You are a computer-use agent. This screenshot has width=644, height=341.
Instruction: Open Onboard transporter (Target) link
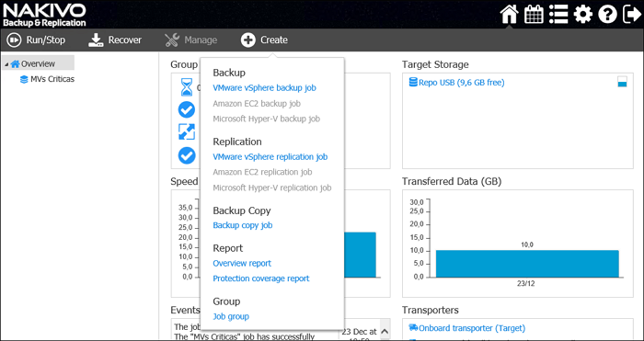point(472,328)
